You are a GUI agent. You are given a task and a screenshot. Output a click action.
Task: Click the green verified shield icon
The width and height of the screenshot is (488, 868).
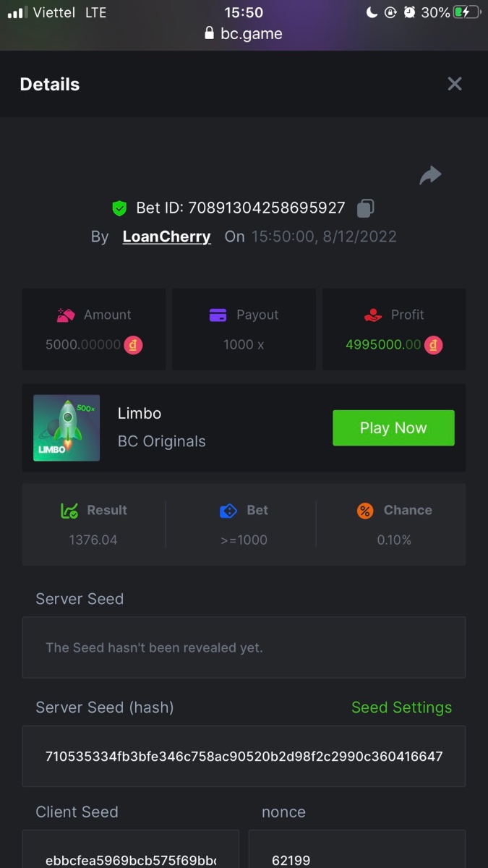(x=119, y=208)
